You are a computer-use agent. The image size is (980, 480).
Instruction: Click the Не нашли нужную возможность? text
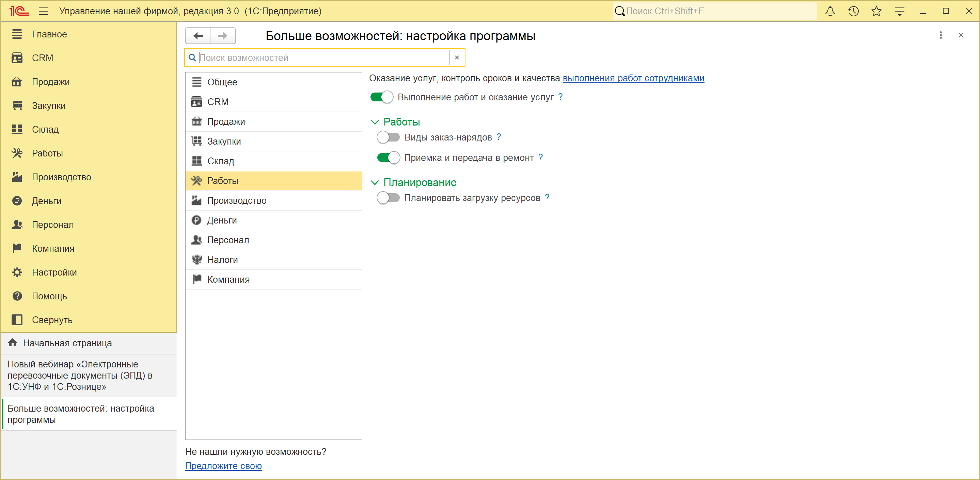[x=256, y=452]
